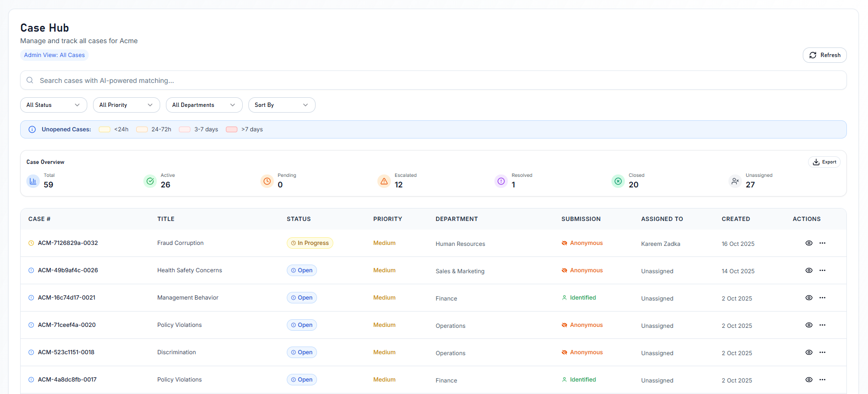This screenshot has width=868, height=394.
Task: Sort table by the Created column header
Action: 736,219
